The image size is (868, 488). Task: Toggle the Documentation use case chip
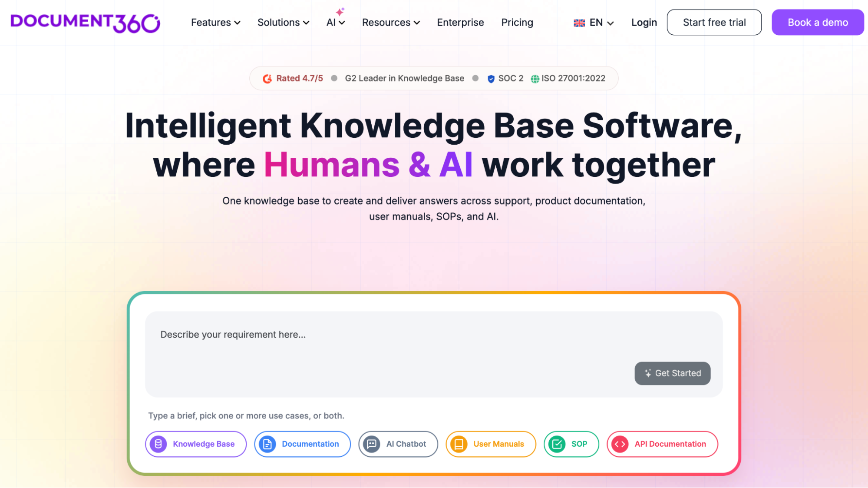pos(303,444)
